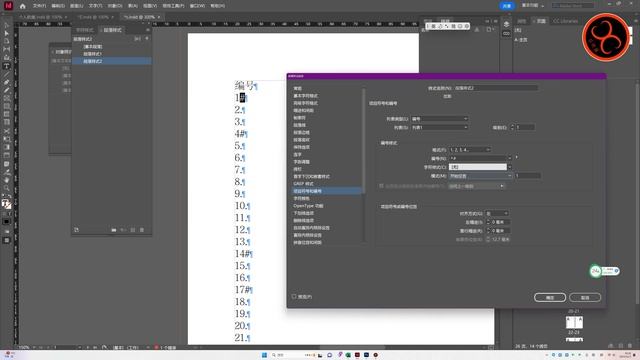Tick the 预览 (Preview) checkbox

pos(294,297)
